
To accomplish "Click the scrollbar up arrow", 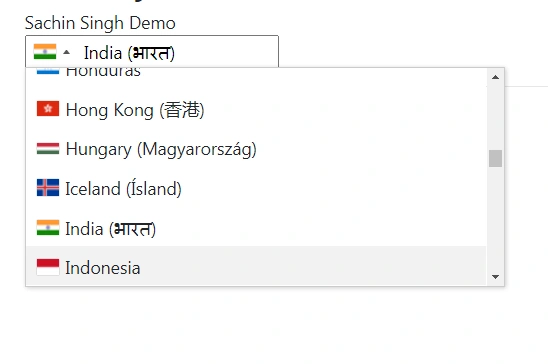I will point(495,77).
